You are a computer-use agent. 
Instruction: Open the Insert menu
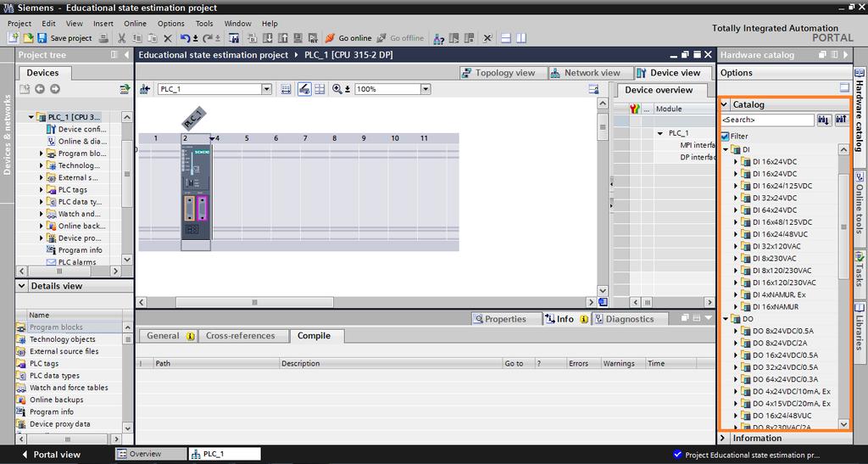pos(103,23)
